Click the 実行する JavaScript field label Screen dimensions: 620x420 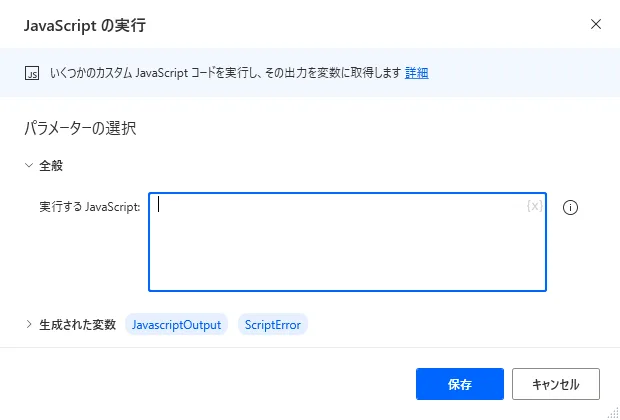(x=90, y=207)
